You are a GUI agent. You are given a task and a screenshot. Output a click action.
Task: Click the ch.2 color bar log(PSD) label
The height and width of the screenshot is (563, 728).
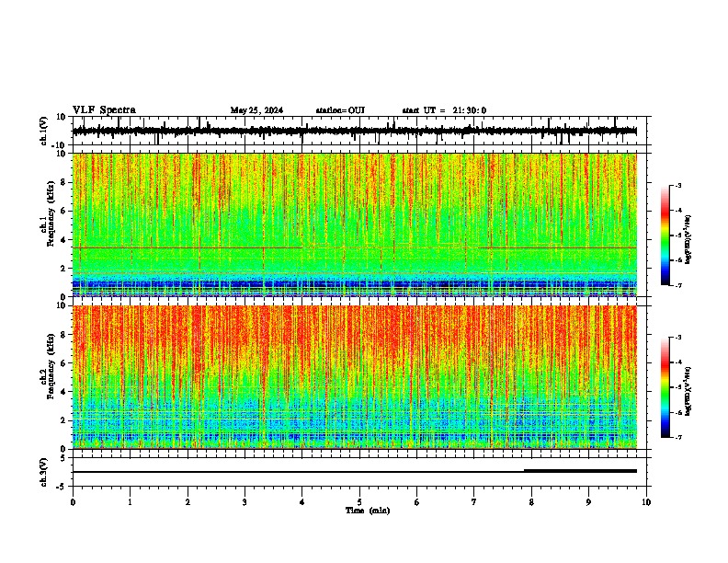tap(688, 391)
